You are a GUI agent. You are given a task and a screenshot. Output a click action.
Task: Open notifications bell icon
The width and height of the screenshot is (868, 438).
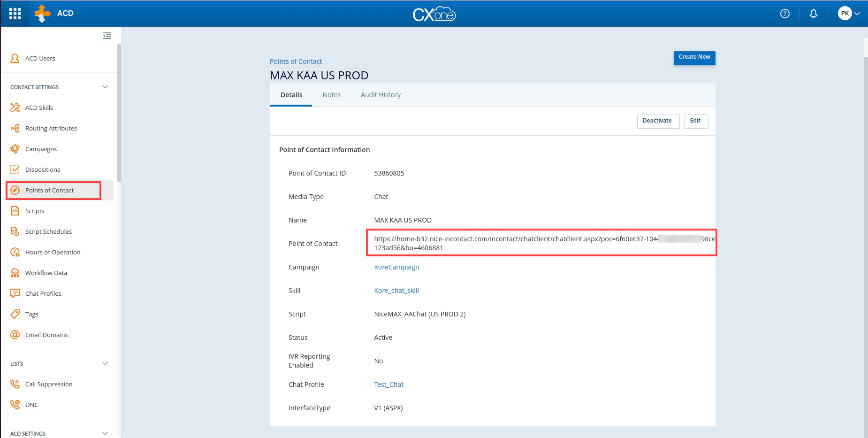point(814,14)
